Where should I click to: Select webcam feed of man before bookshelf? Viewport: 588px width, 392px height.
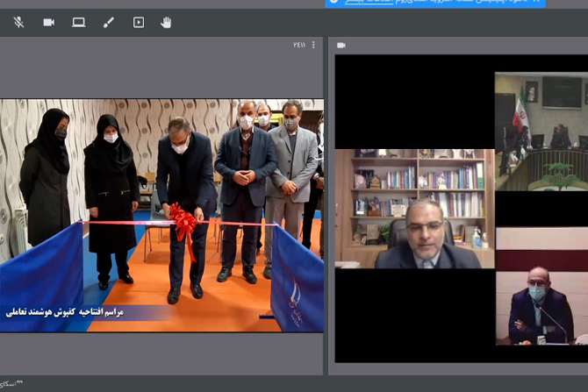(x=415, y=209)
